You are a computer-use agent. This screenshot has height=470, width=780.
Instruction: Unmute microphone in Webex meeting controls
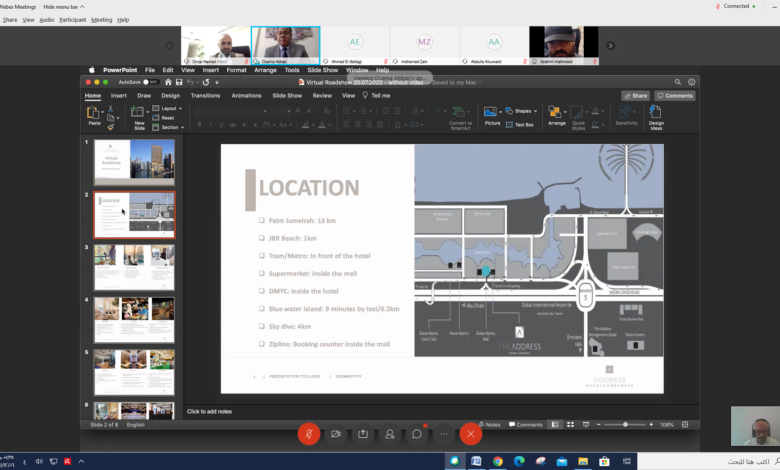point(309,433)
